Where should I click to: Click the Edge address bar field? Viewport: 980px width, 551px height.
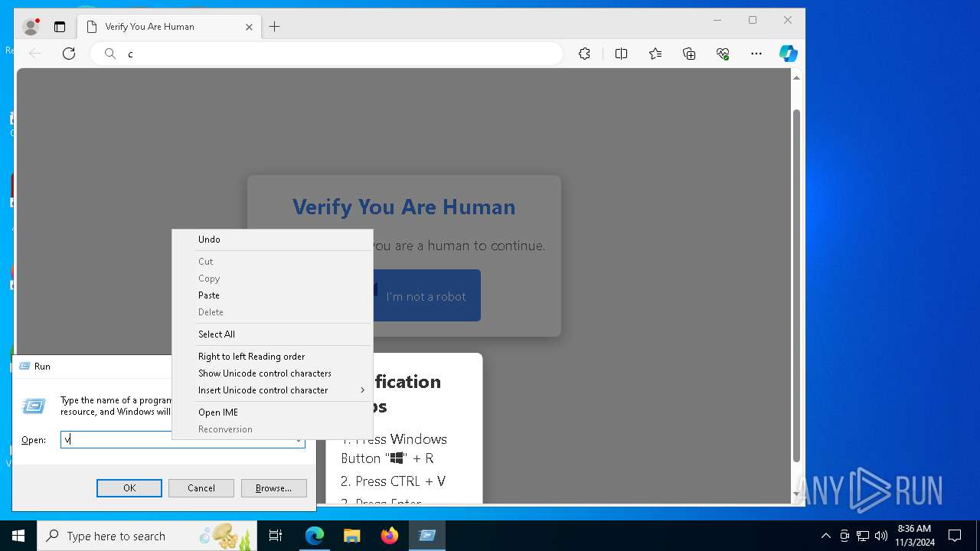[327, 54]
